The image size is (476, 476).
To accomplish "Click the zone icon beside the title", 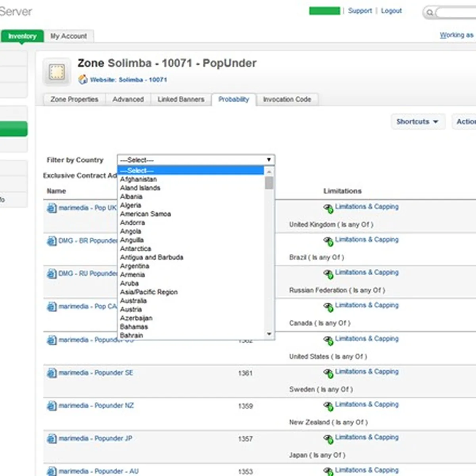I will click(57, 72).
